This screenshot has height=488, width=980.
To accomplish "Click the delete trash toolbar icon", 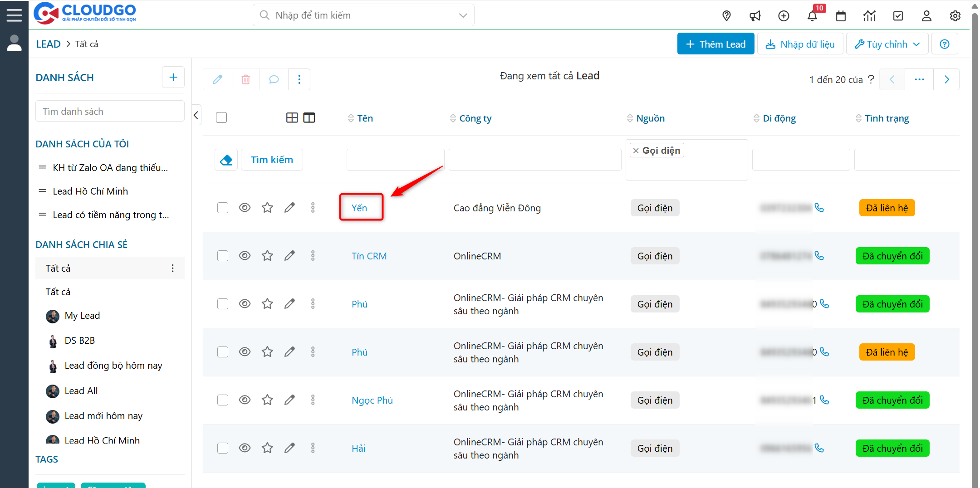I will [245, 79].
